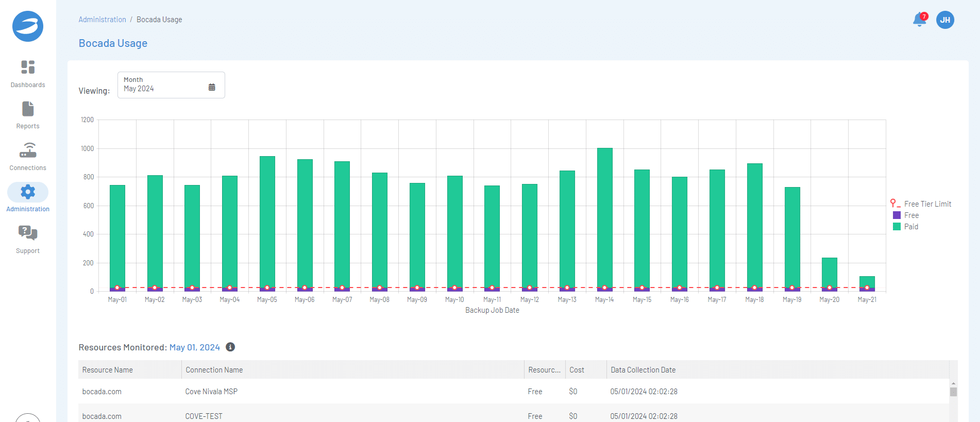Toggle the Free Tier Limit legend entry

(921, 204)
